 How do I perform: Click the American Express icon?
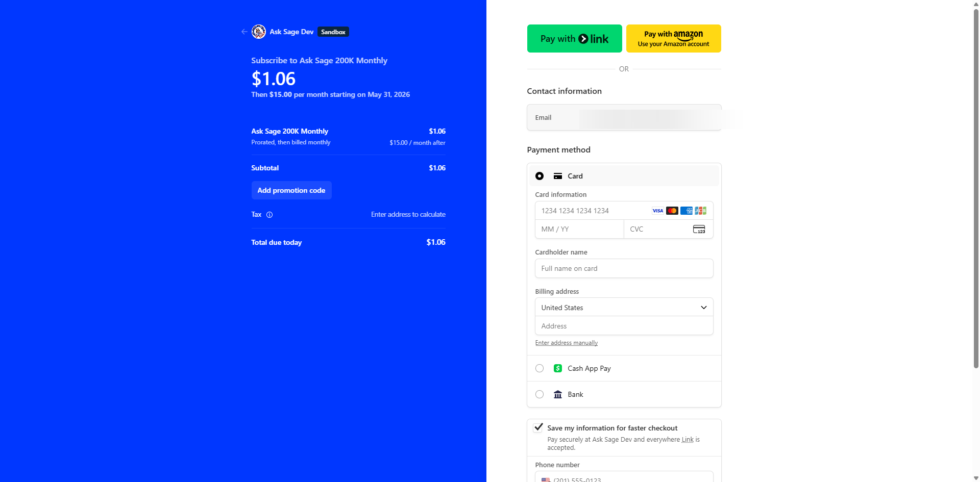(686, 211)
